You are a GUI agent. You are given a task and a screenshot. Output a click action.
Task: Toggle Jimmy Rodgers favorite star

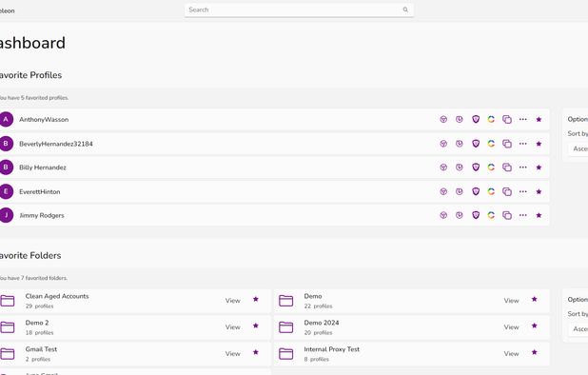[x=539, y=215]
